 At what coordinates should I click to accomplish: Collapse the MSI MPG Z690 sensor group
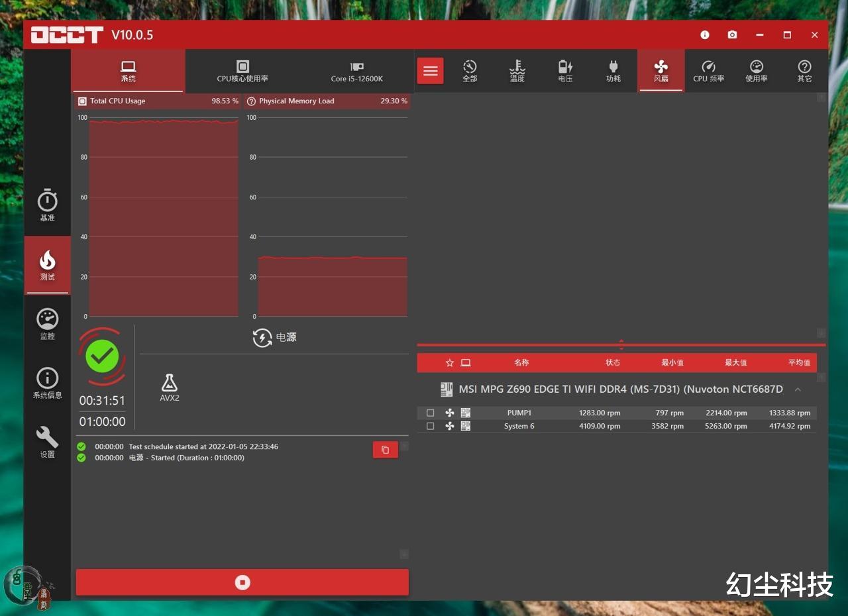798,389
